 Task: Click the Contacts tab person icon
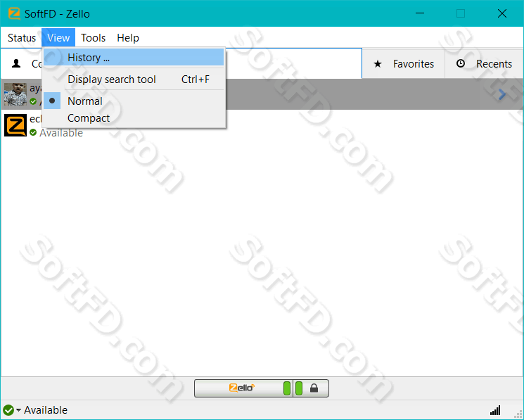coord(16,63)
